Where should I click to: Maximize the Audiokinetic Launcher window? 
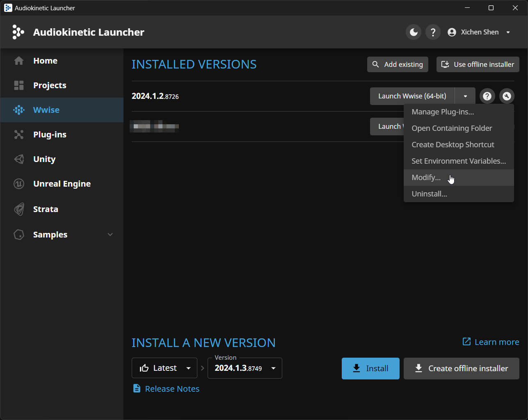click(x=491, y=8)
